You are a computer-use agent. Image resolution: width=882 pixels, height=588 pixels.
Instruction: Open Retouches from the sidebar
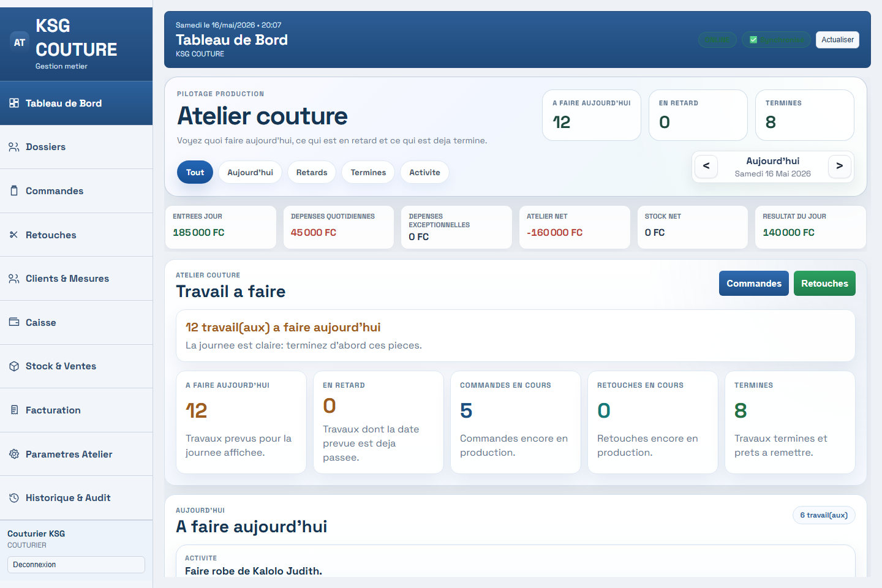tap(76, 235)
